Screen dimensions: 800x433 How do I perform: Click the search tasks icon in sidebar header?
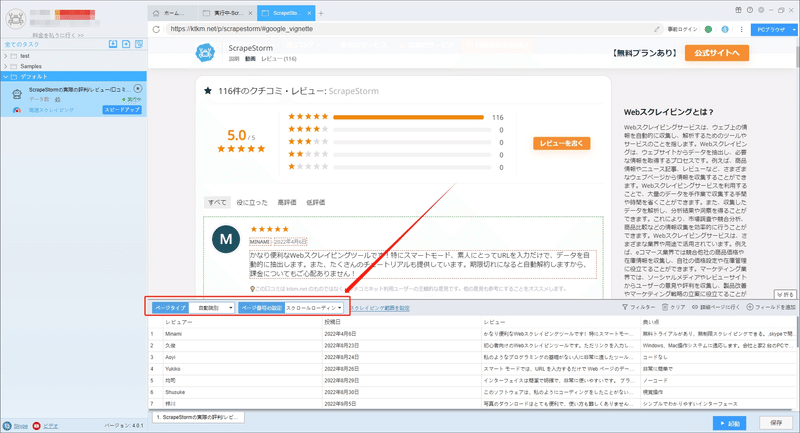tap(139, 44)
